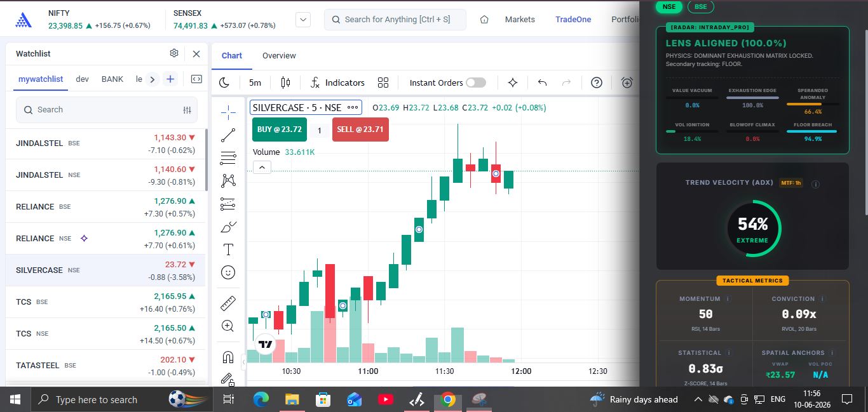The height and width of the screenshot is (412, 868).
Task: Click the Indicators fx button
Action: [x=337, y=83]
